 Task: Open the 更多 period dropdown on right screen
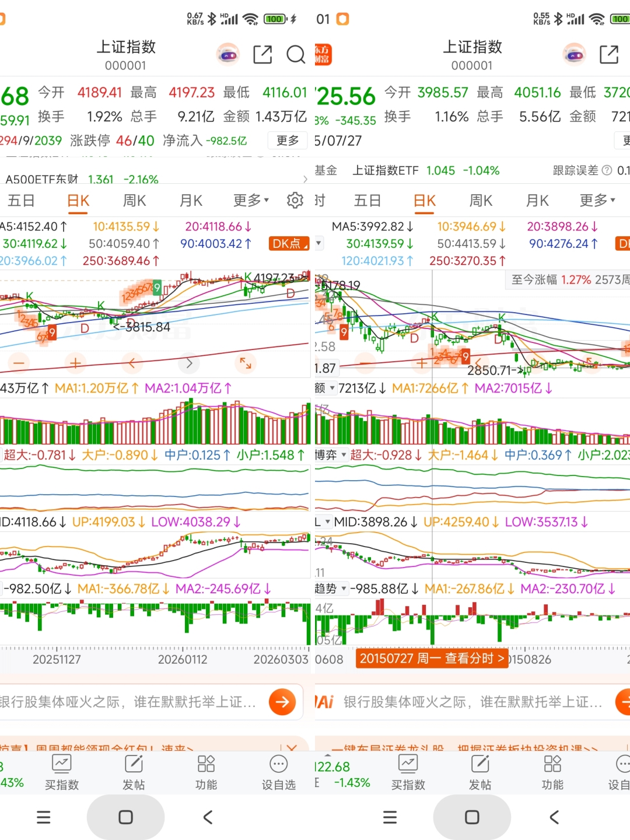coord(598,200)
